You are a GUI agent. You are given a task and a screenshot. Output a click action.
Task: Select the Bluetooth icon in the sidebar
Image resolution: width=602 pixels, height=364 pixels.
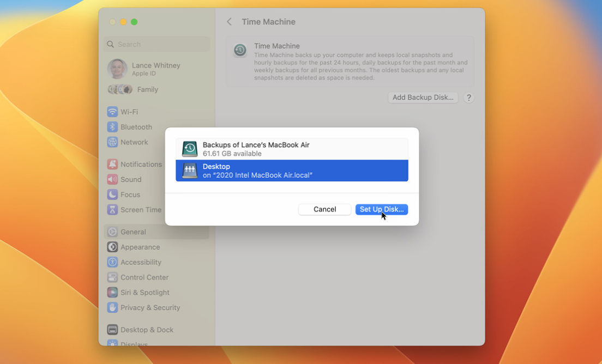coord(113,127)
